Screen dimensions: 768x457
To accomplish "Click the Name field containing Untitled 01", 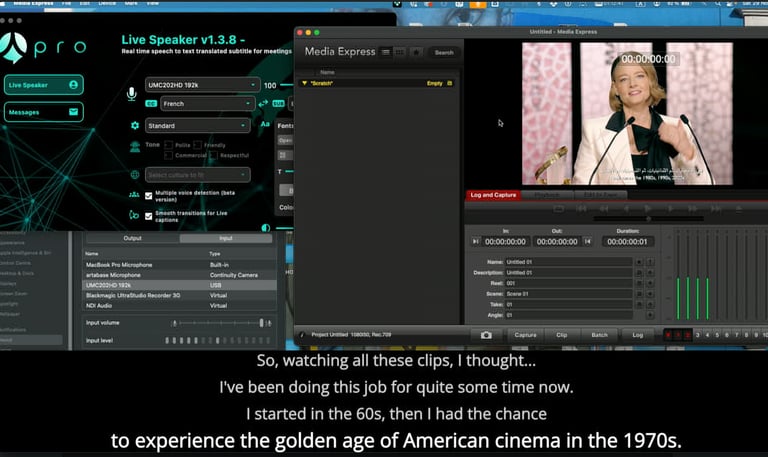I will 568,262.
